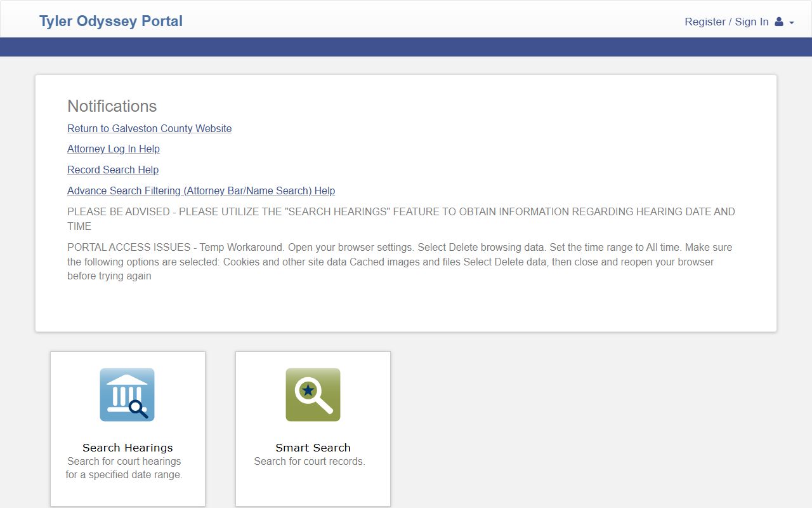Open the Search Hearings courthouse icon
The width and height of the screenshot is (812, 508).
(x=127, y=394)
